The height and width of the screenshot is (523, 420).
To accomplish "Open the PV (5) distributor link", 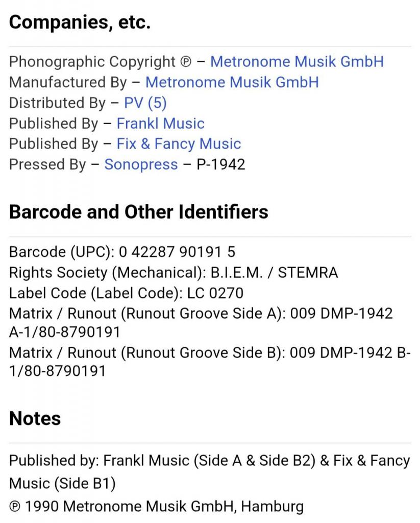I will [x=145, y=103].
